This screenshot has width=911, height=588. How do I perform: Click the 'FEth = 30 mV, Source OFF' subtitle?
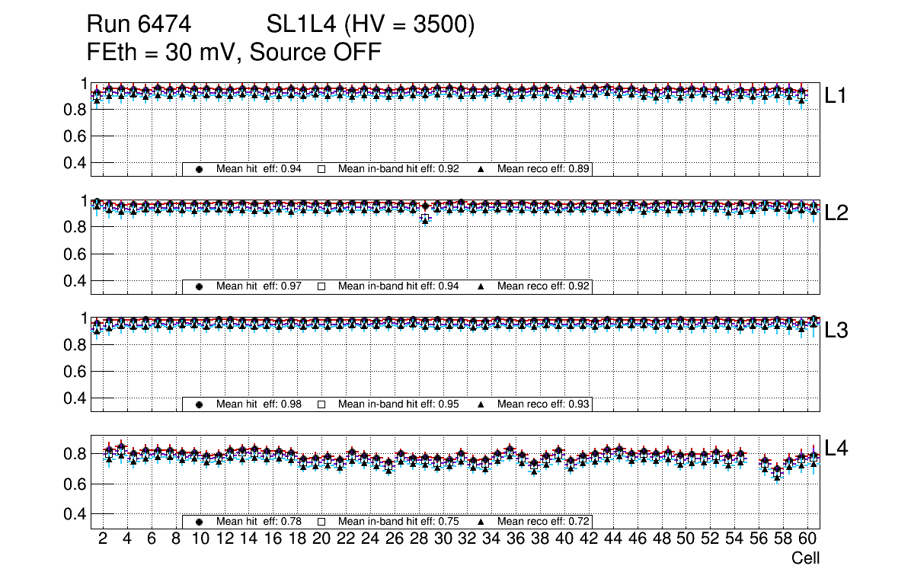tap(234, 53)
